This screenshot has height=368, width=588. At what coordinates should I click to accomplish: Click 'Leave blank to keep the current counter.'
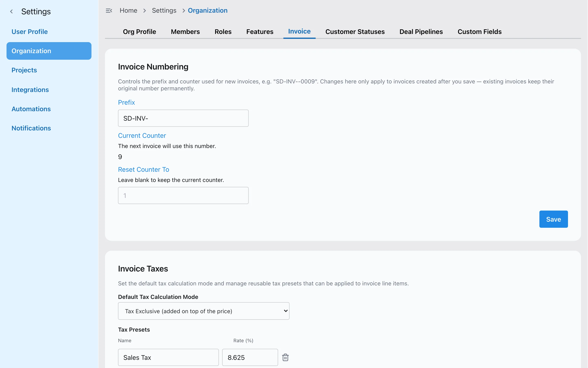pos(171,180)
